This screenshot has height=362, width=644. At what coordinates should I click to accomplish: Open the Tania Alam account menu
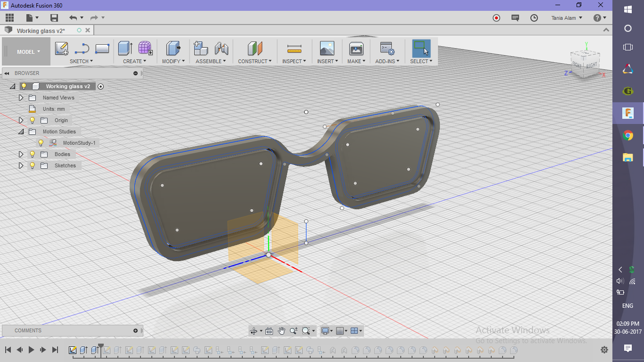567,18
